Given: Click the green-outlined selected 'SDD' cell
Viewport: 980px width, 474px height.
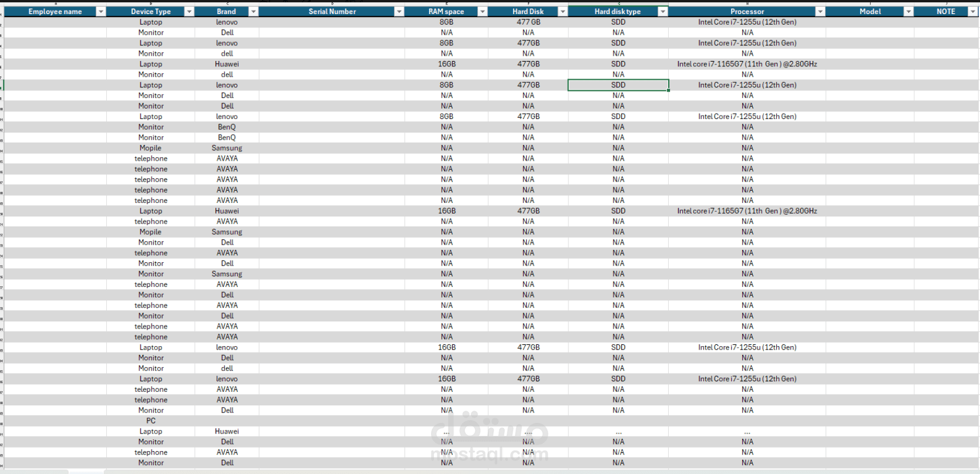Looking at the screenshot, I should [618, 85].
